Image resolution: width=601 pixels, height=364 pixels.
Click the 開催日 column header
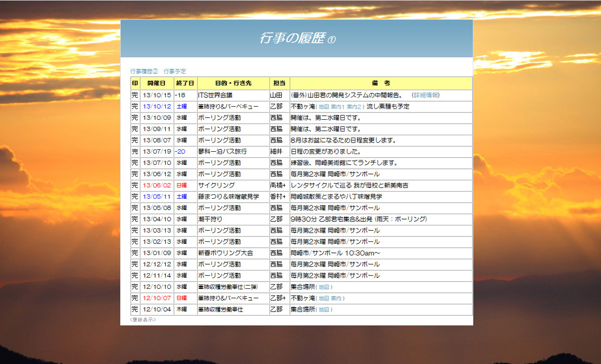tap(157, 83)
